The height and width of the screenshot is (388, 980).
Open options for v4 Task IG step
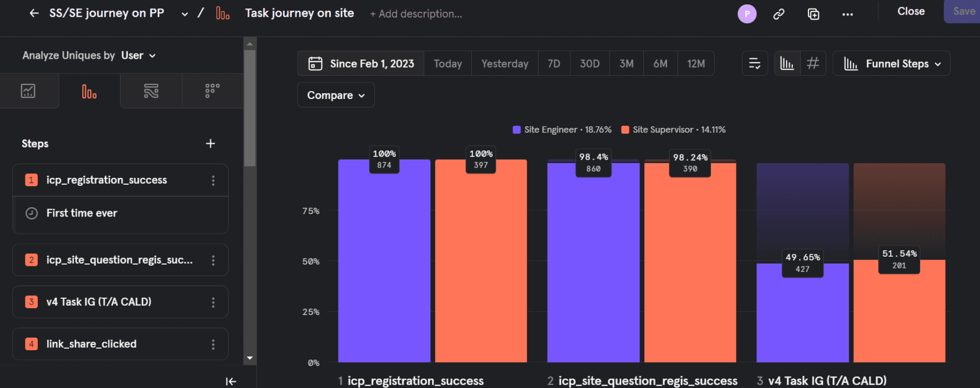click(213, 302)
